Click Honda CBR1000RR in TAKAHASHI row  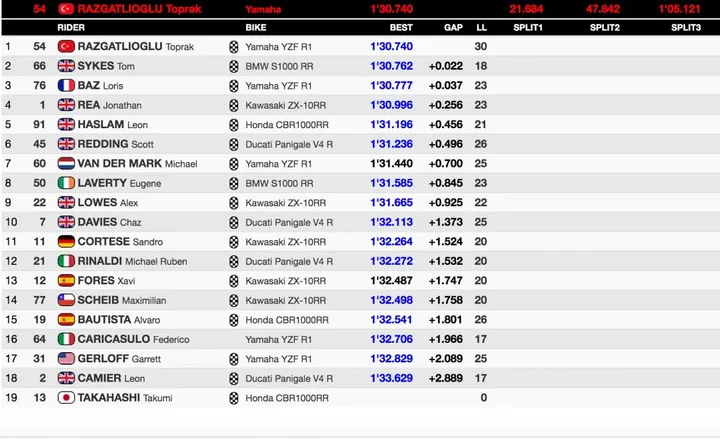point(287,398)
